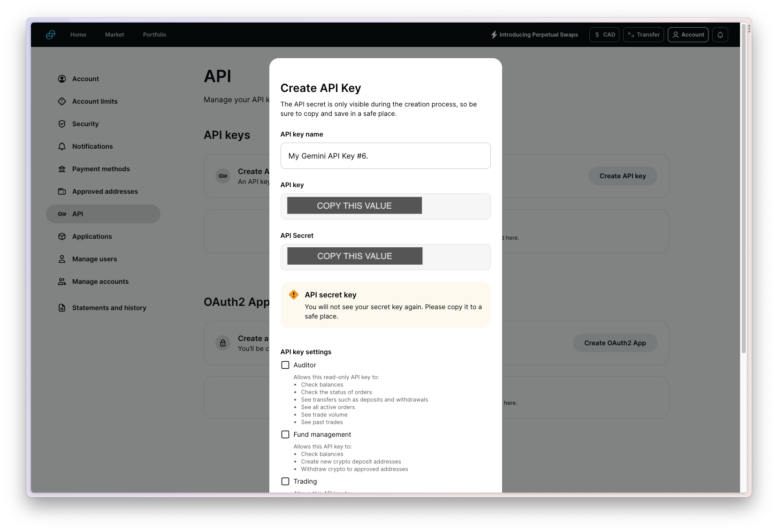This screenshot has width=778, height=532.
Task: Enable the Auditor checkbox
Action: coord(285,365)
